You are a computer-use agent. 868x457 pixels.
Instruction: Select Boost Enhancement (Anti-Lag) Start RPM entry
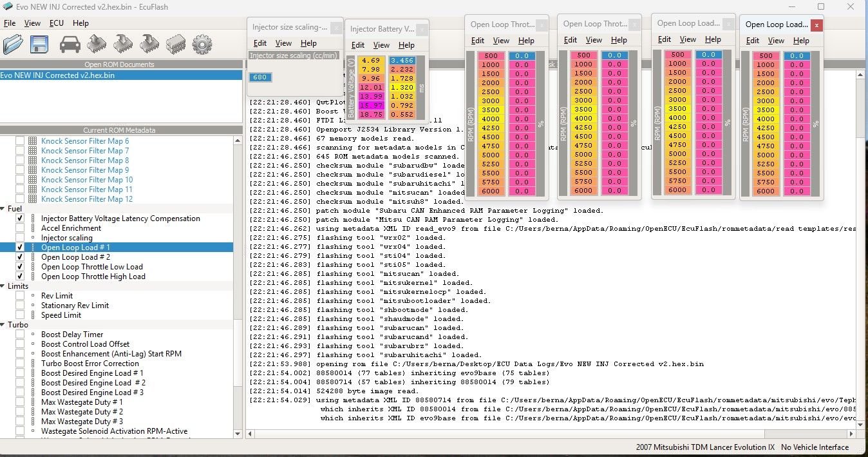click(x=111, y=354)
